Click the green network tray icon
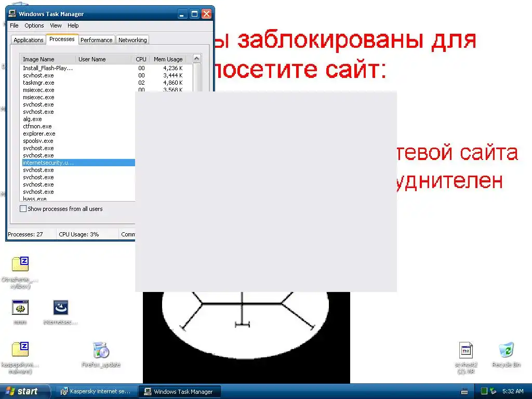532x399 pixels. tap(484, 391)
